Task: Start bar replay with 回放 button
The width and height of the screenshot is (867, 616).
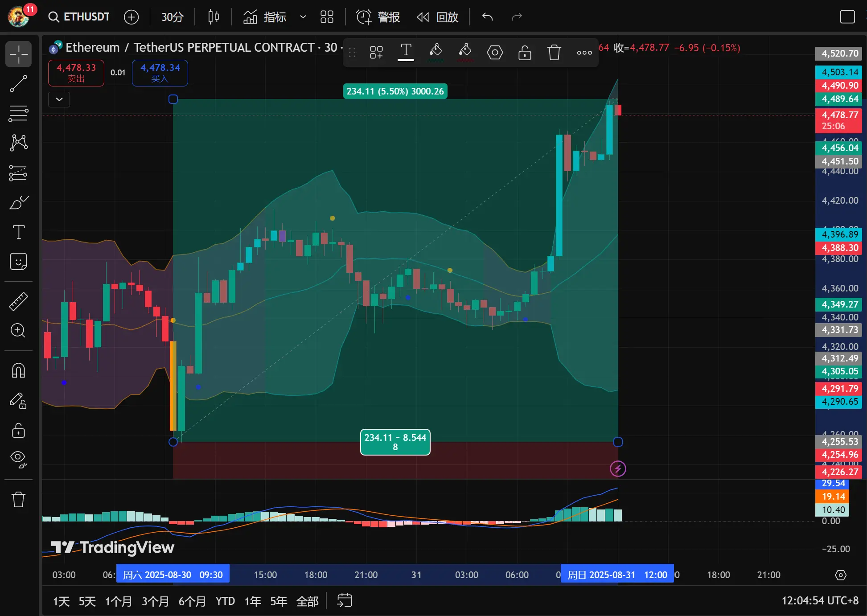Action: (x=437, y=17)
